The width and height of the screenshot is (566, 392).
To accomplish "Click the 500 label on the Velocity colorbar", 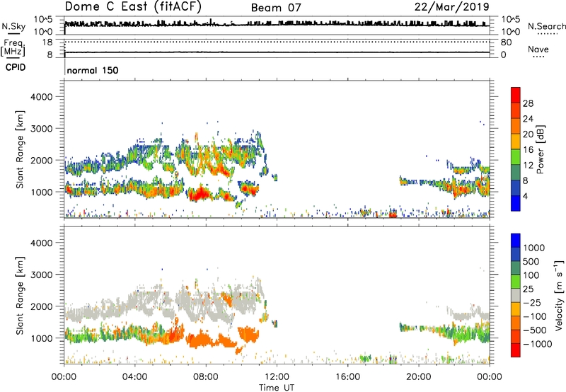I will click(531, 261).
